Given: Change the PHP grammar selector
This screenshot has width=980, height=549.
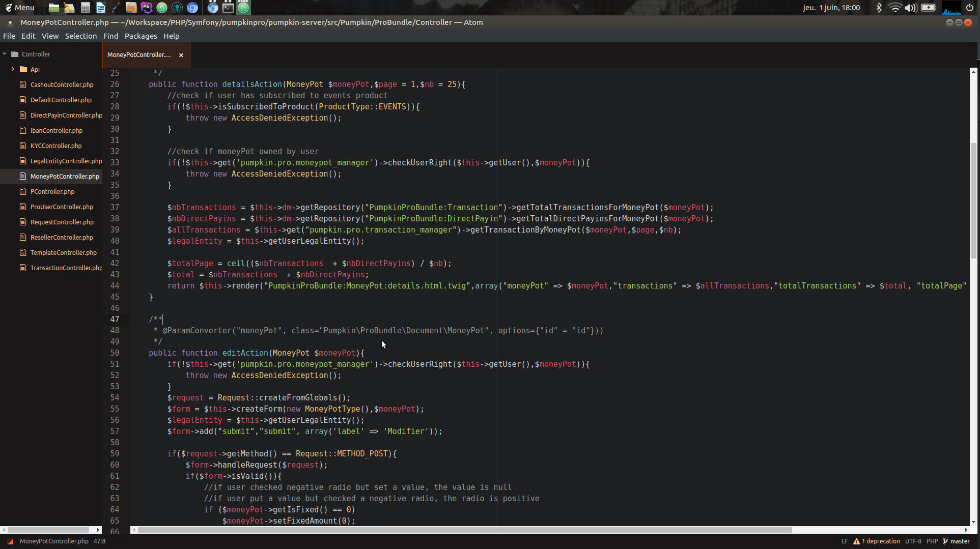Looking at the screenshot, I should pyautogui.click(x=932, y=541).
